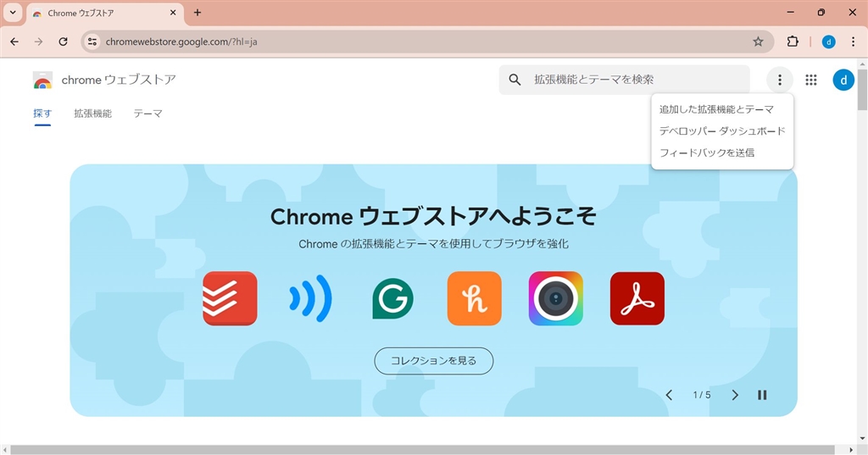868x455 pixels.
Task: Switch to the テーマ tab
Action: point(147,114)
